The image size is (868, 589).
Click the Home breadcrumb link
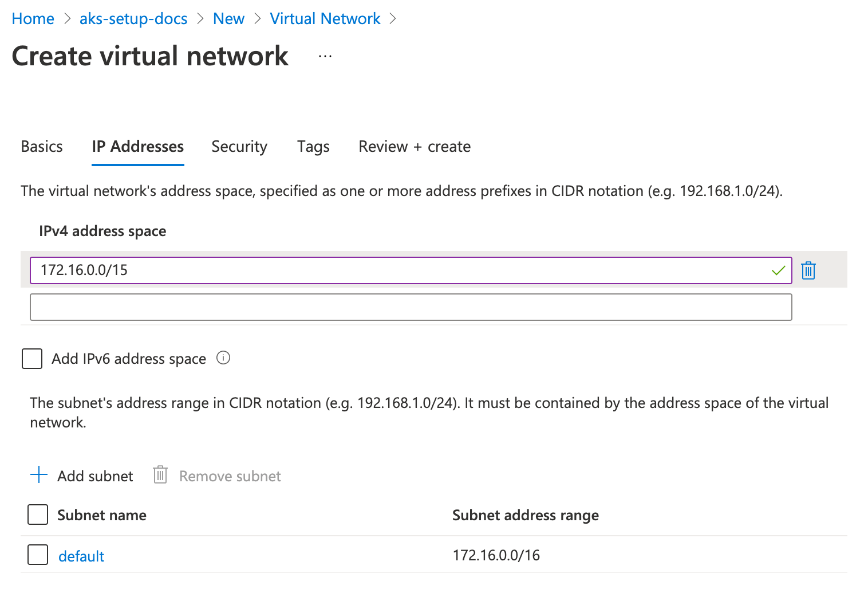pos(33,19)
